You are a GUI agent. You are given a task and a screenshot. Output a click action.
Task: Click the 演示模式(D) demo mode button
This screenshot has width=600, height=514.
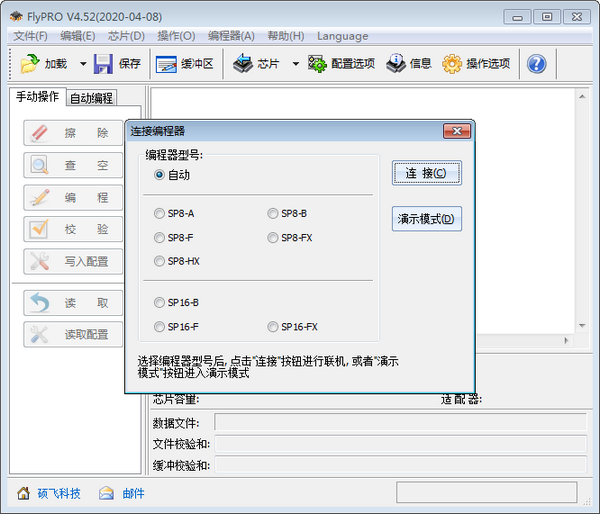coord(427,219)
